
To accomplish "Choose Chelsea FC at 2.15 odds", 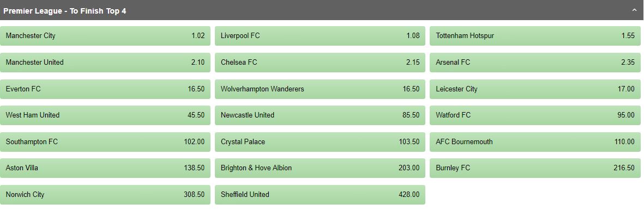I will 320,63.
